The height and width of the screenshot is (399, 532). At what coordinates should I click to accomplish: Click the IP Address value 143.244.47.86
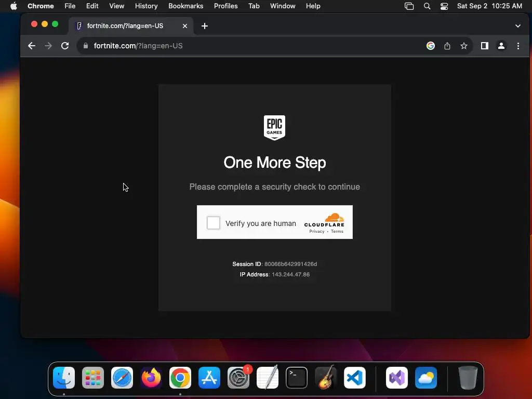[291, 274]
